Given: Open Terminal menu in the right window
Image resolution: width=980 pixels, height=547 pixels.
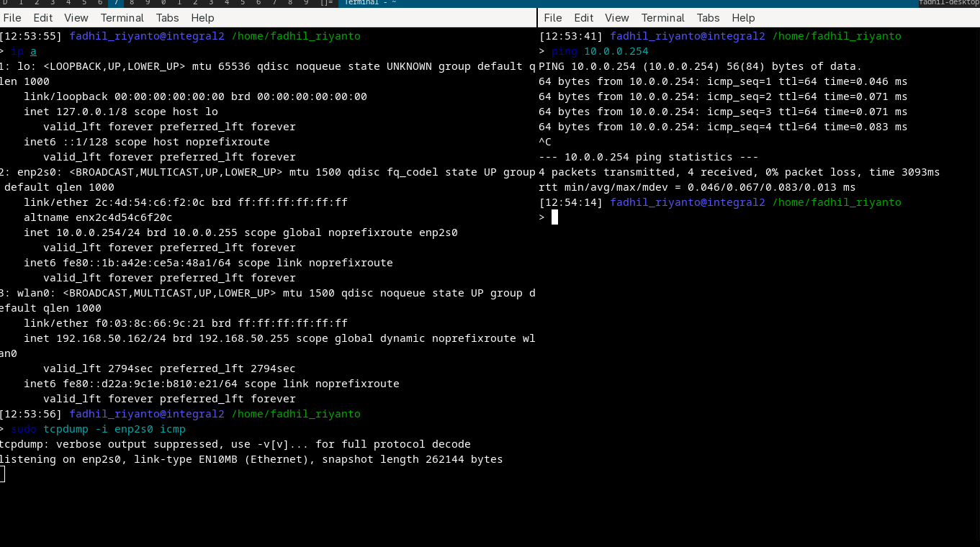Looking at the screenshot, I should point(662,17).
